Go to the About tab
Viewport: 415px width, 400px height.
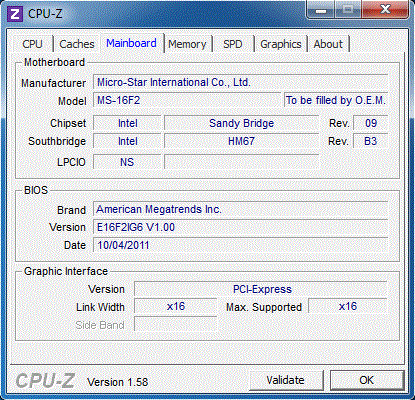coord(328,44)
